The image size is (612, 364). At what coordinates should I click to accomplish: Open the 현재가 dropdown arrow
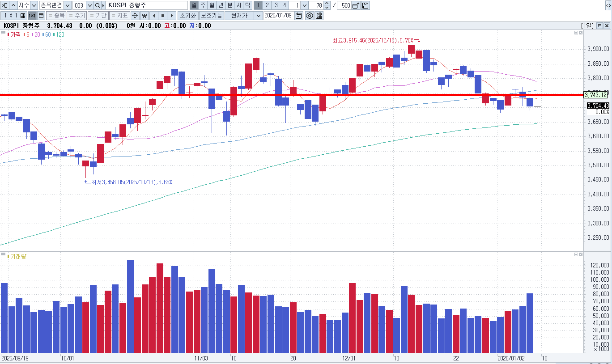[258, 16]
